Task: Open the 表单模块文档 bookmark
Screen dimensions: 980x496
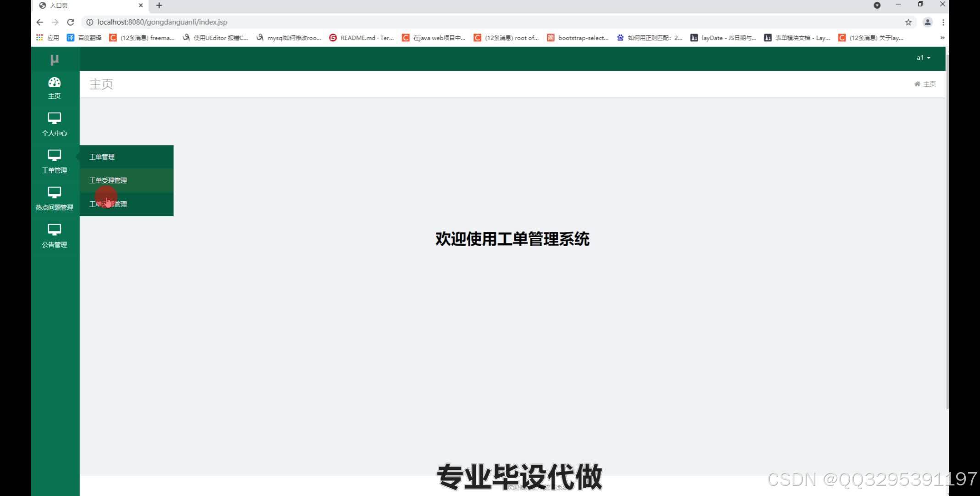Action: (x=797, y=38)
